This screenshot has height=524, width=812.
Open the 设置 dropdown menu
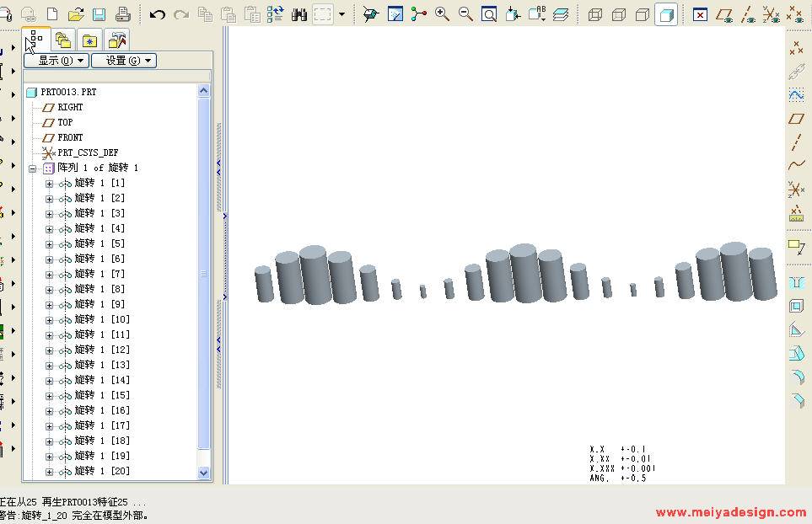123,61
